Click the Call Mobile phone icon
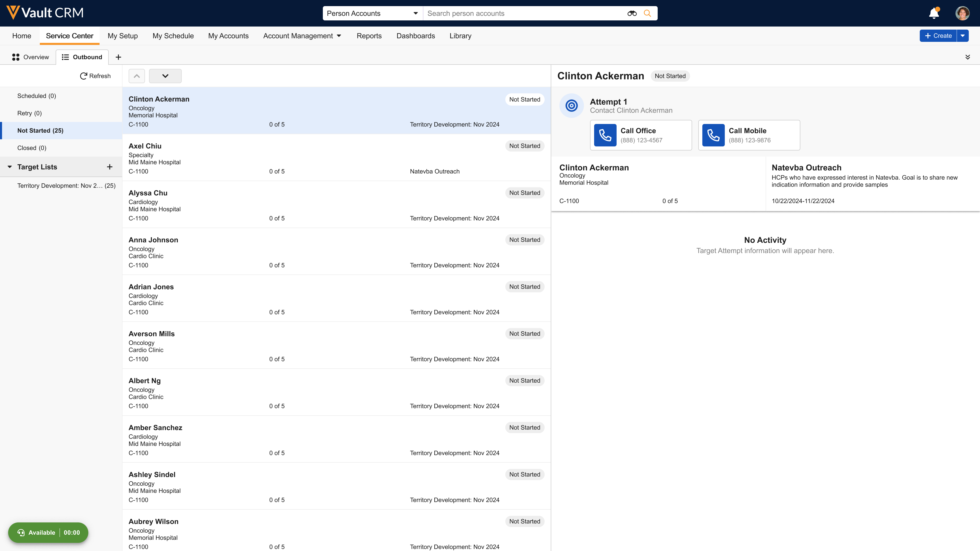Viewport: 980px width, 551px height. tap(713, 135)
